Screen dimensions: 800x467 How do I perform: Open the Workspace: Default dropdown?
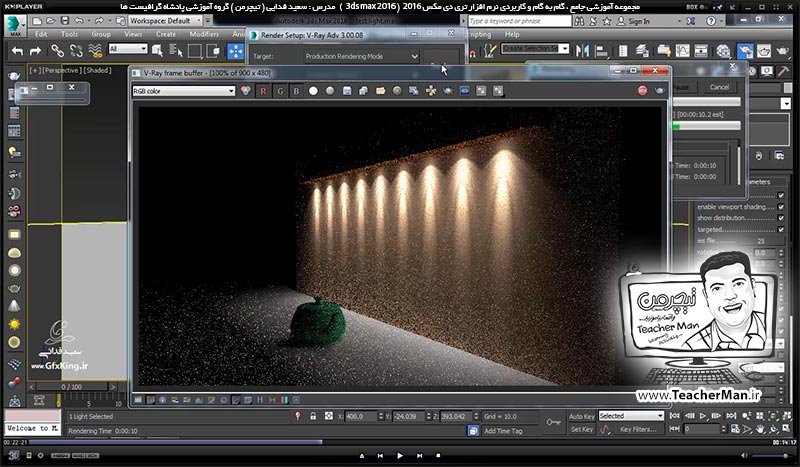point(165,21)
